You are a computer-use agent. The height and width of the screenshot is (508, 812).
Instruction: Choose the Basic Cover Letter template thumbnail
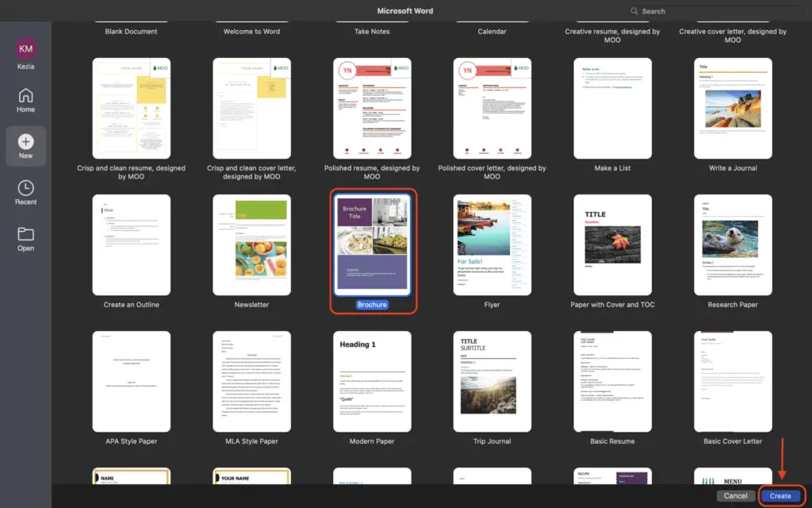coord(733,382)
